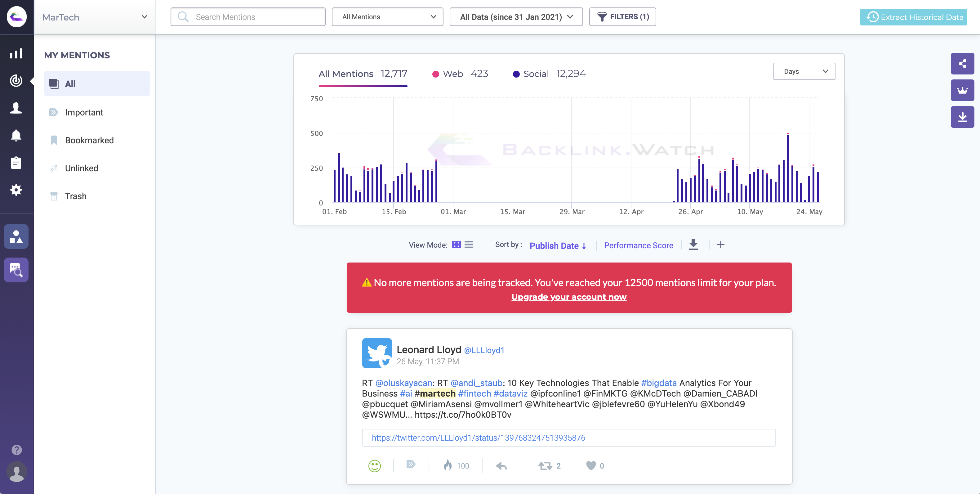The image size is (980, 494).
Task: Click the #fintech hashtag
Action: [474, 393]
